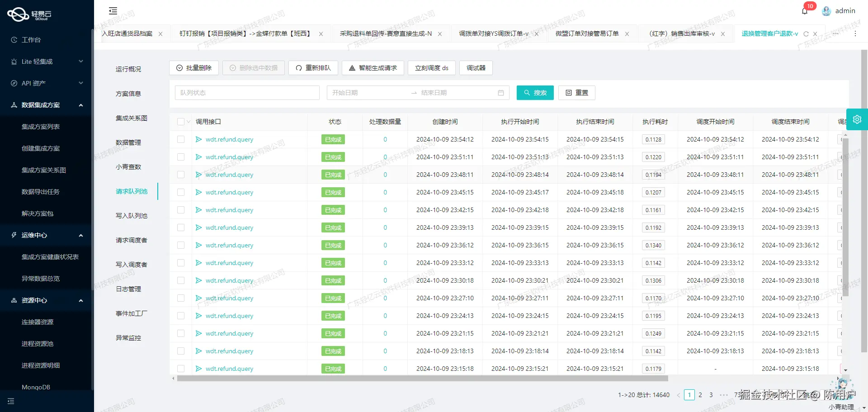868x412 pixels.
Task: Click the 立刻调度 ds button
Action: click(432, 68)
